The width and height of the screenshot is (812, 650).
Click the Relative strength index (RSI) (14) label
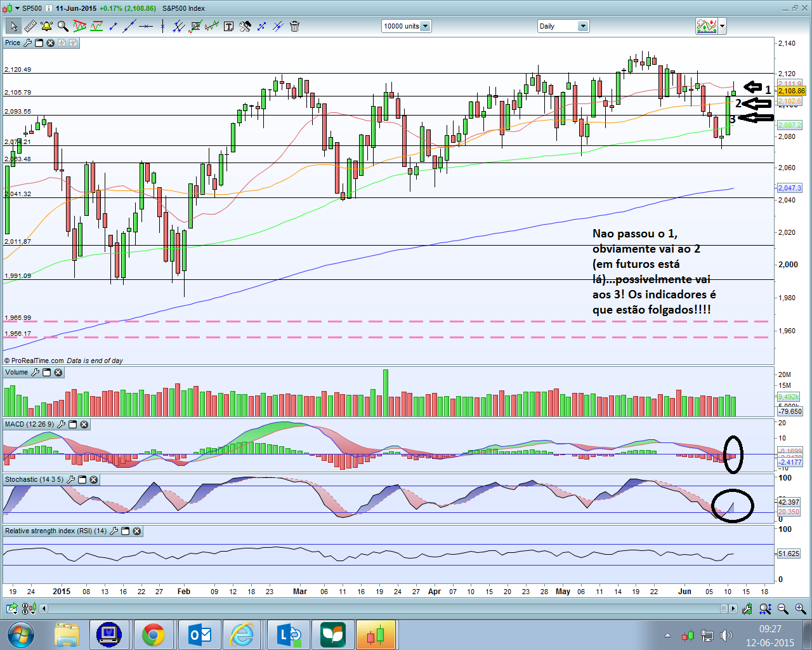coord(56,531)
